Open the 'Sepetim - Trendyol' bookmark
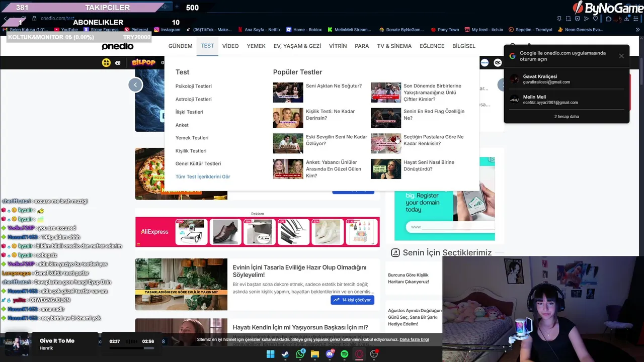 tap(530, 30)
